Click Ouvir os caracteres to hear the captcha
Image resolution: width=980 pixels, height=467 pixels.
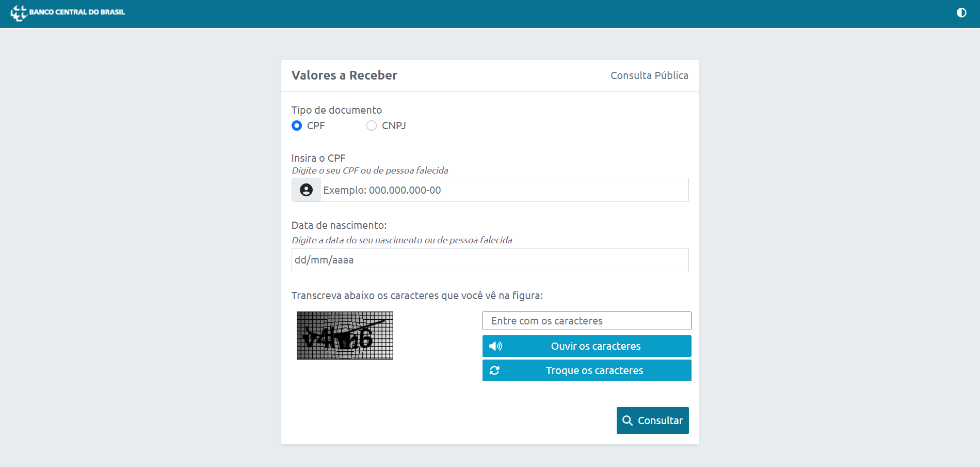586,346
